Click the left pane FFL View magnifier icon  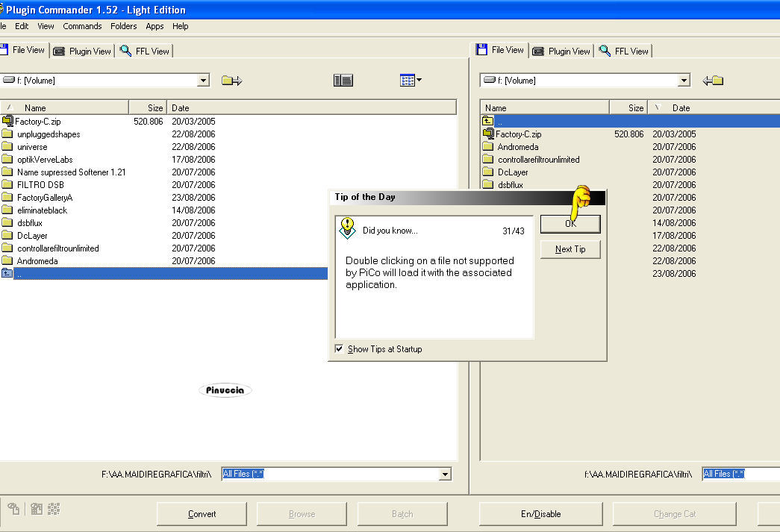pyautogui.click(x=126, y=50)
